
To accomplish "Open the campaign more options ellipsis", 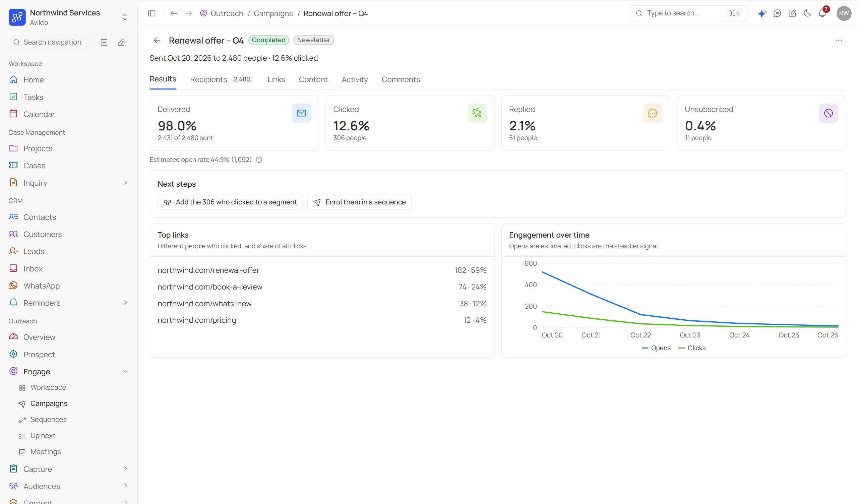I will click(x=839, y=40).
